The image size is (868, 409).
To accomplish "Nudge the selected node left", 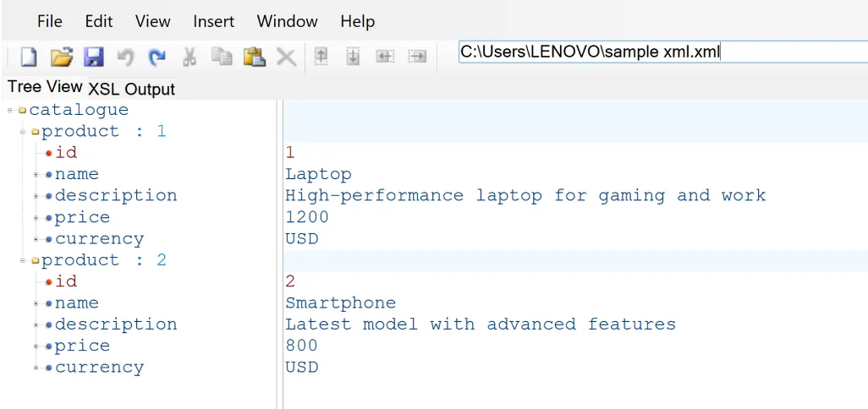I will click(385, 57).
